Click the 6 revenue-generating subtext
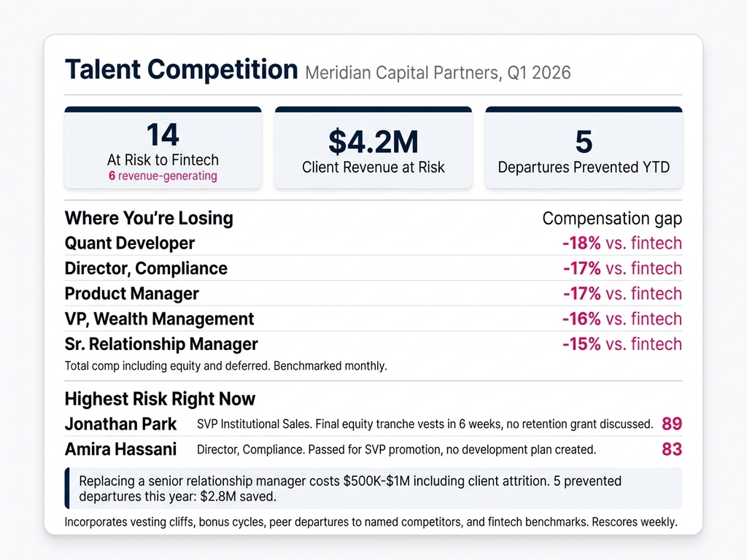Image resolution: width=747 pixels, height=560 pixels. click(x=163, y=176)
